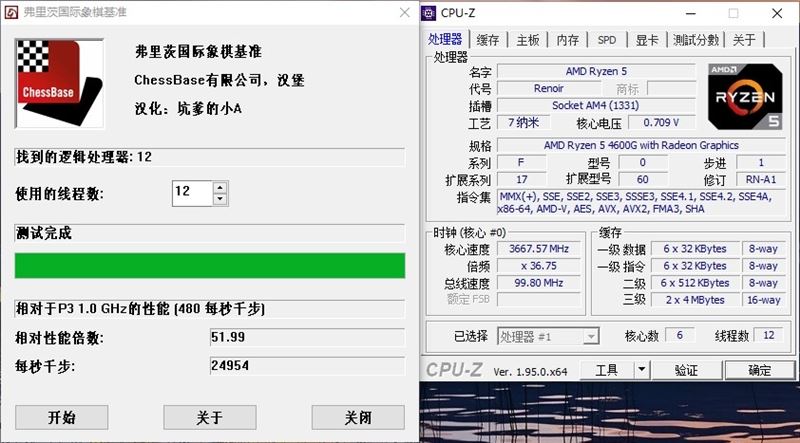Click the L1 instruction 6 x 32 KBytes value
This screenshot has height=443, width=800.
point(695,266)
